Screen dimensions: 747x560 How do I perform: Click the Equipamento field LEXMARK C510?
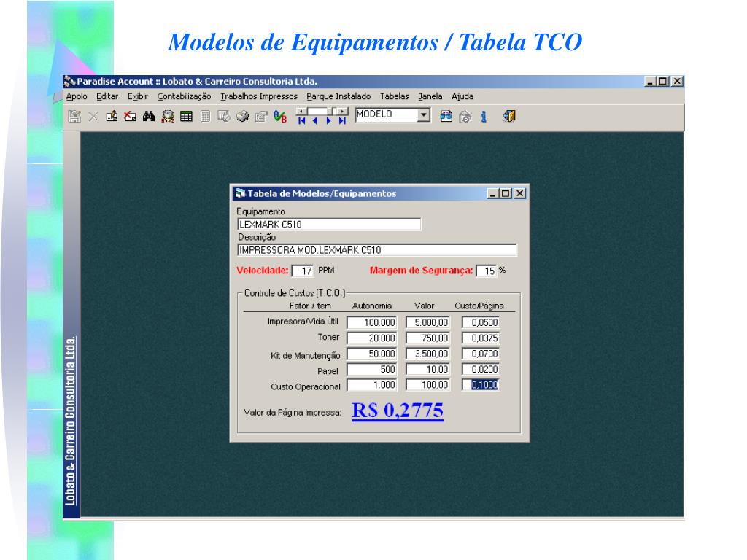point(329,225)
